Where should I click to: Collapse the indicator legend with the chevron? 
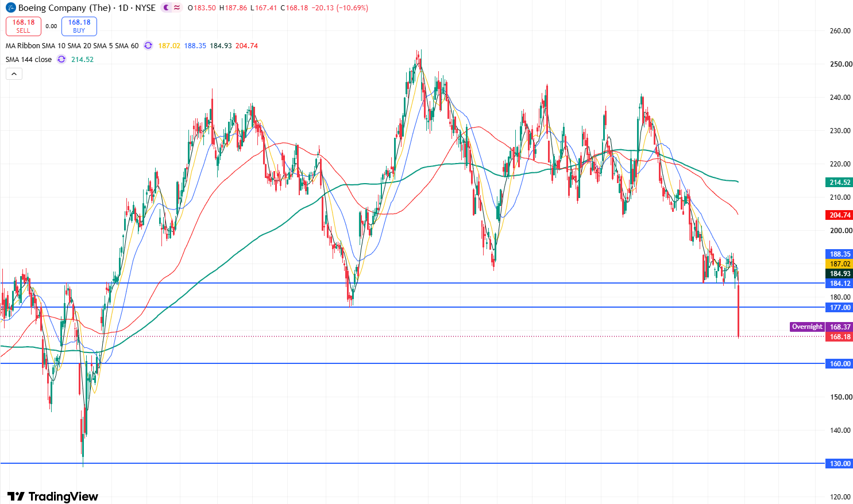pyautogui.click(x=14, y=73)
